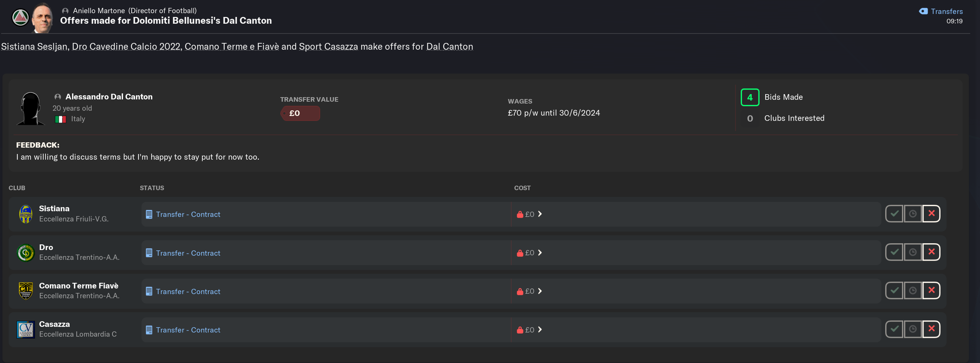Click the 'Clubs Interested' label
Screen dimensions: 980x363
pyautogui.click(x=795, y=118)
